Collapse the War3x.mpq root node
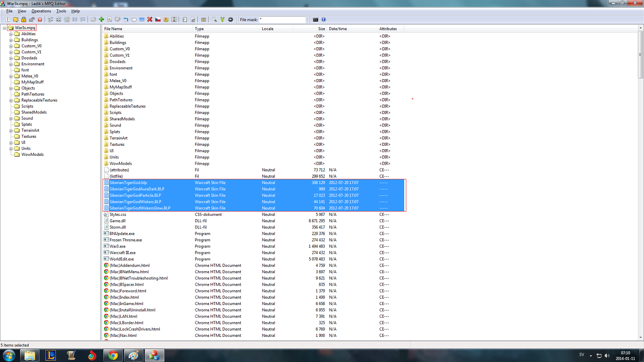 [5, 28]
